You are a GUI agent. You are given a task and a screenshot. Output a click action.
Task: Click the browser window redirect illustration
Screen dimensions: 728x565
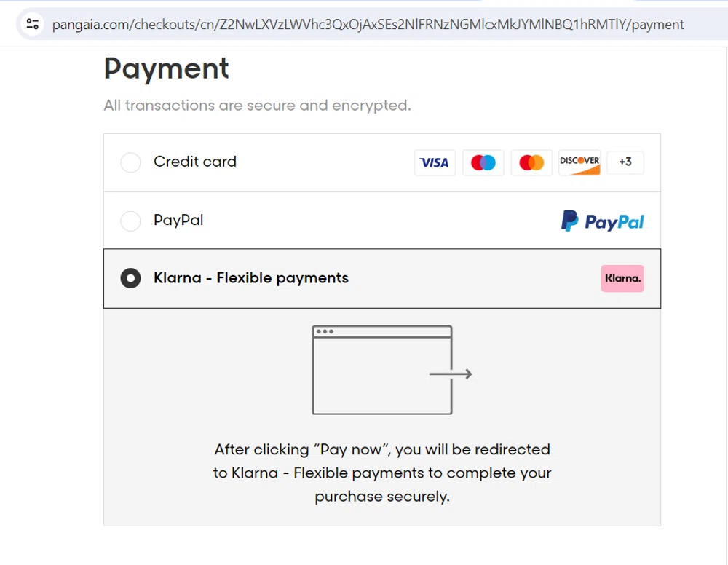382,369
